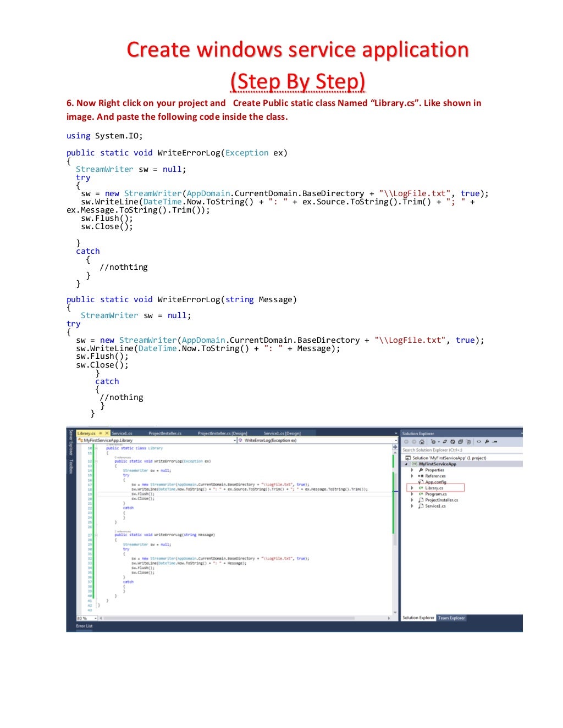Click the sw.Flush(); line 19 in editor

point(143,494)
